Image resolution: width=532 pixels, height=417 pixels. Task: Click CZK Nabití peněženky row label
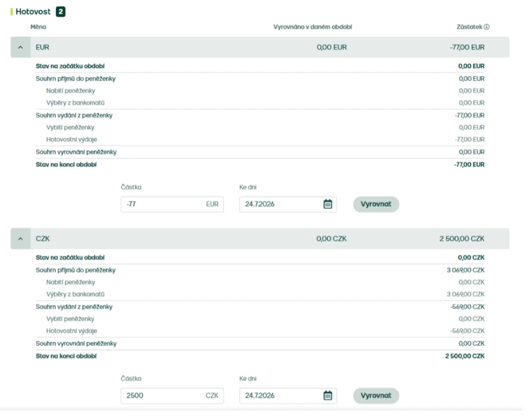[x=71, y=282]
